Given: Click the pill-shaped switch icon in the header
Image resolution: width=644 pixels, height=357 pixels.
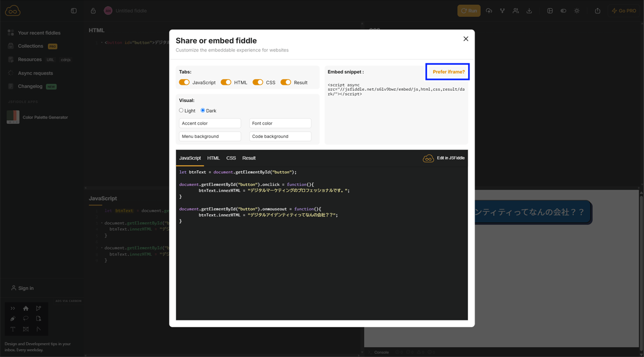Looking at the screenshot, I should 563,11.
